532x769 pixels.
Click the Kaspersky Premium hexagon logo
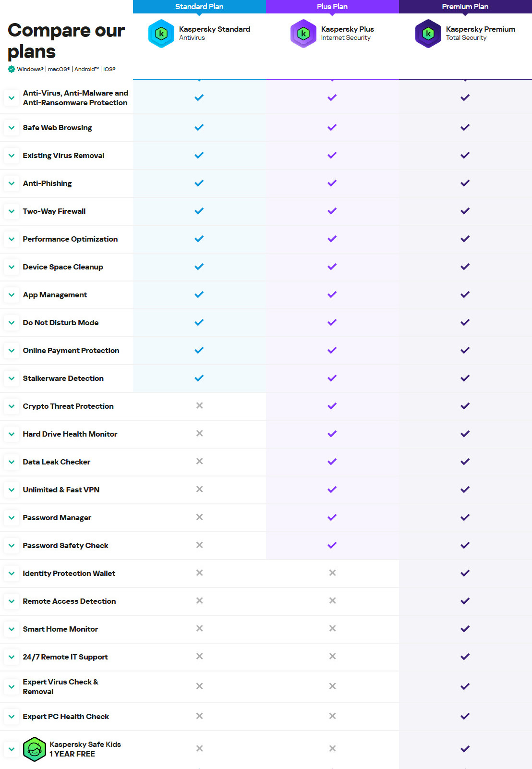click(x=428, y=34)
